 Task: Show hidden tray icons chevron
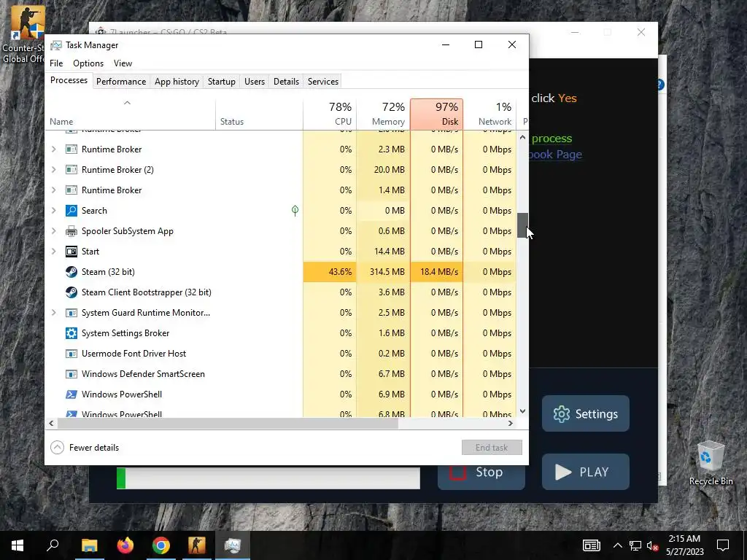pos(617,545)
